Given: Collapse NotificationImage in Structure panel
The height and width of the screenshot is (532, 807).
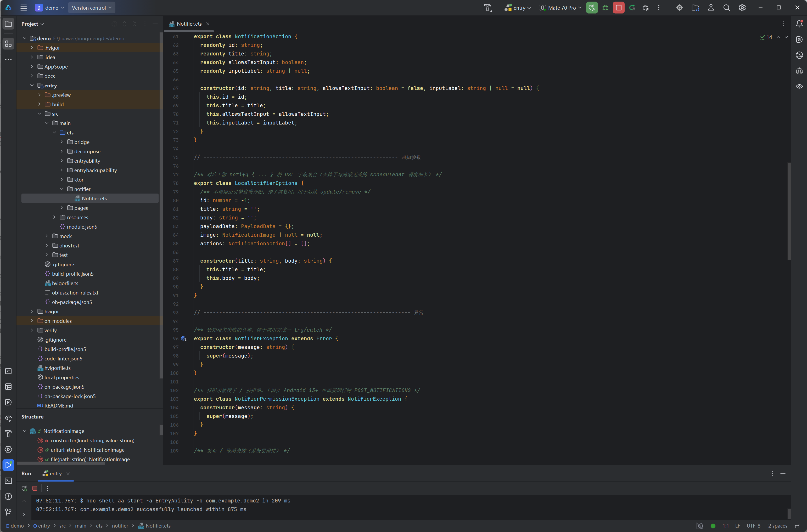Looking at the screenshot, I should pos(24,431).
